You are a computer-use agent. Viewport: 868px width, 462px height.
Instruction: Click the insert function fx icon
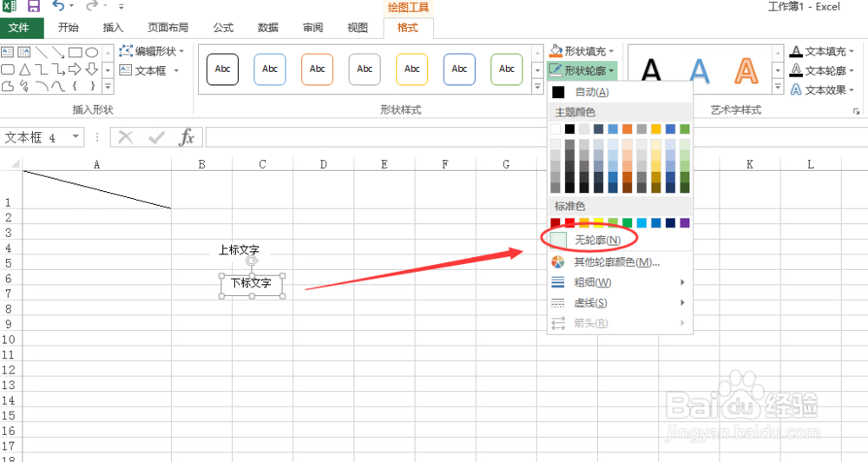[187, 137]
